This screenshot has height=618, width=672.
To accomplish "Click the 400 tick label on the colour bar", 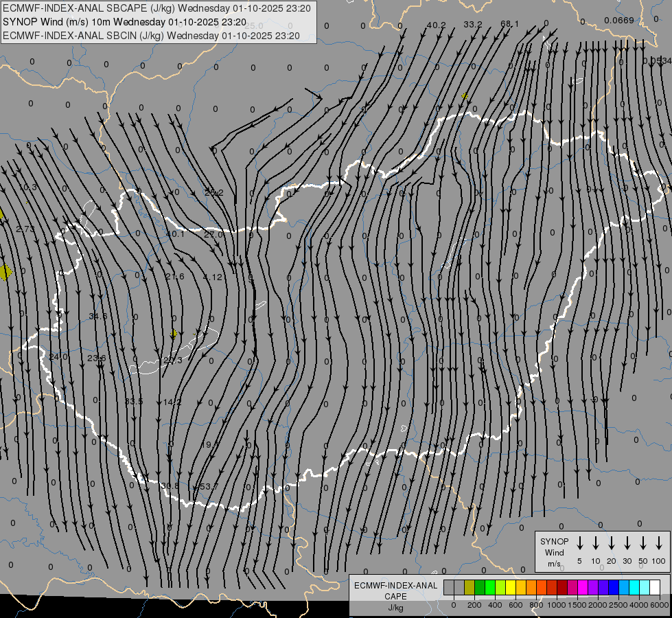I will pos(495,605).
